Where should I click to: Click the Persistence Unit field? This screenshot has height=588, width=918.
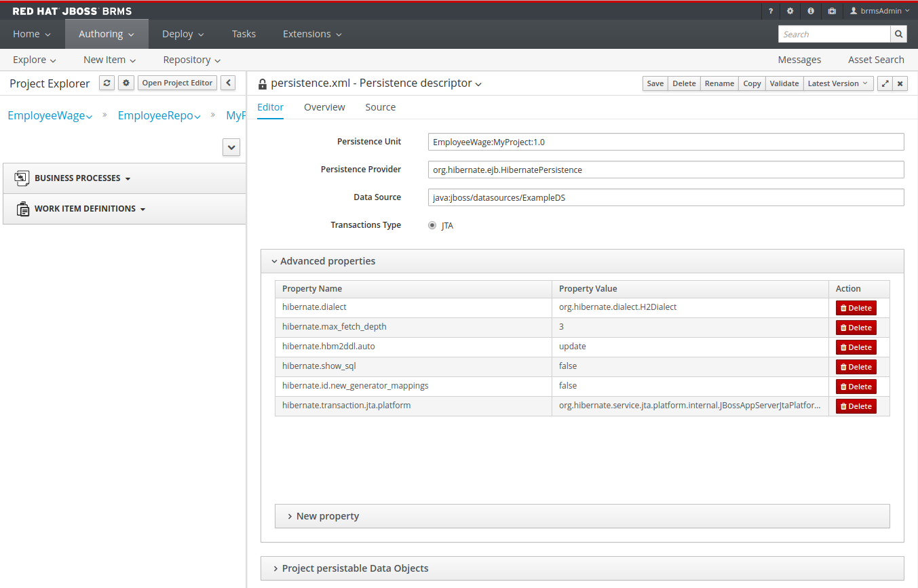(x=666, y=142)
